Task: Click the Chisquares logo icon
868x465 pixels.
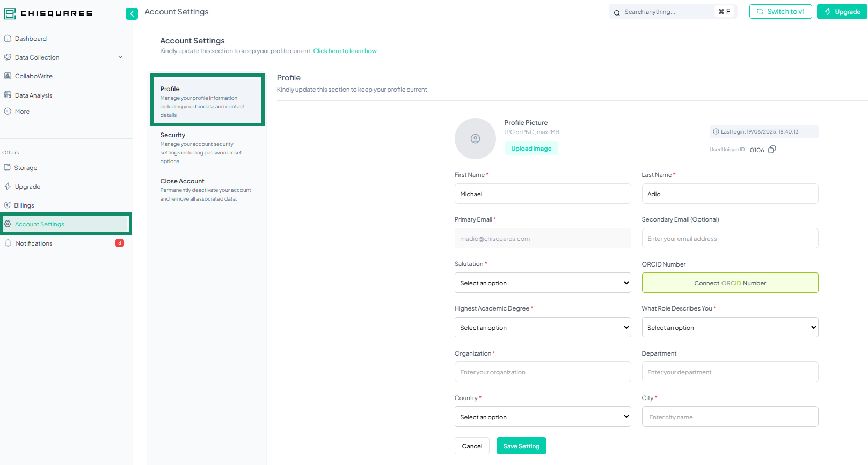Action: (x=10, y=13)
